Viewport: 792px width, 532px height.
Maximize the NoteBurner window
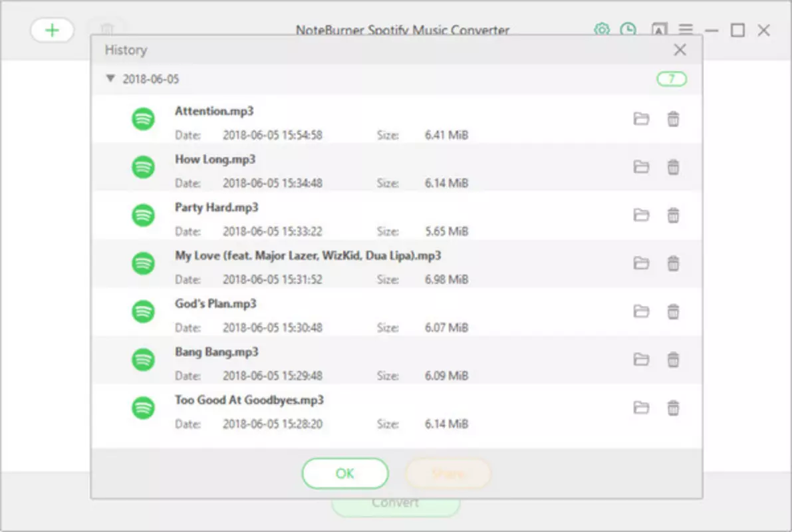coord(737,31)
